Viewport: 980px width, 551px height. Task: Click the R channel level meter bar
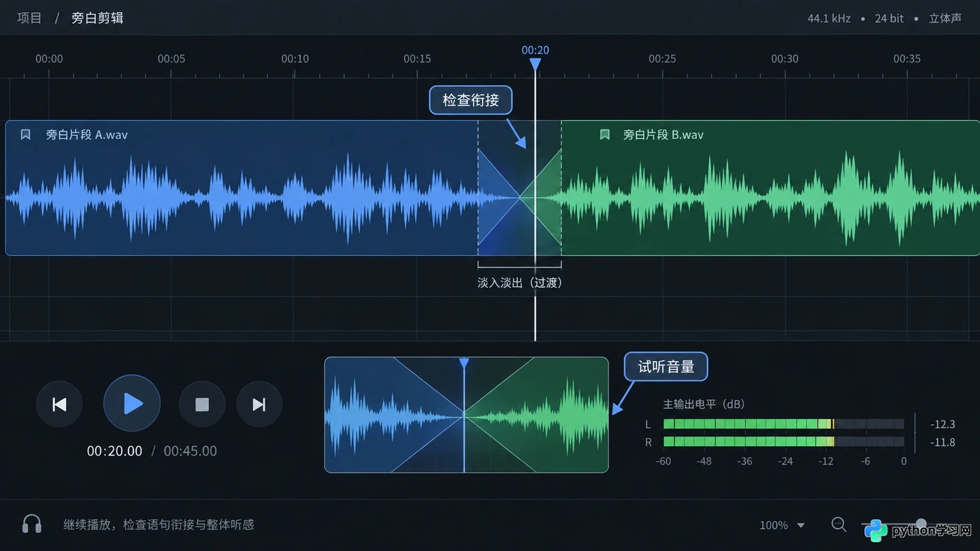tap(784, 442)
